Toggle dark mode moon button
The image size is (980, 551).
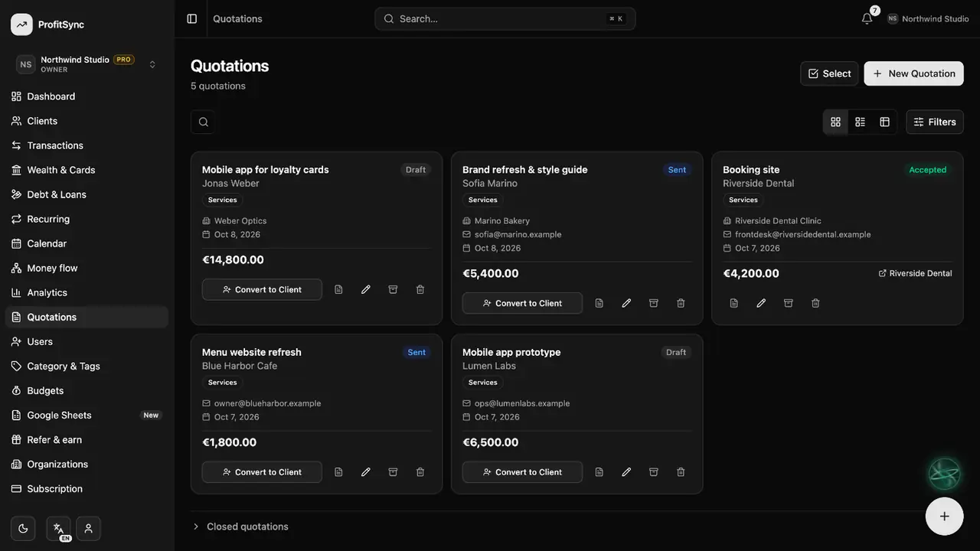[x=23, y=528]
